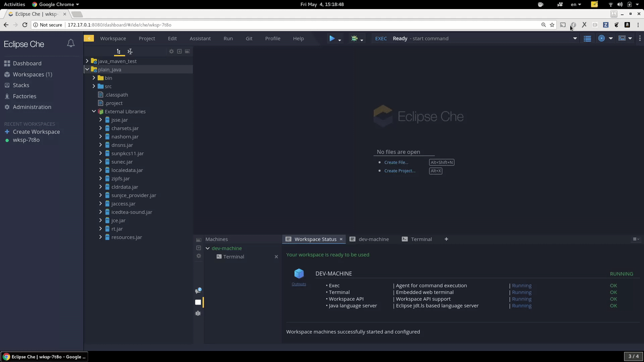The width and height of the screenshot is (644, 362).
Task: Click the yellow collapse navbar arrow button
Action: tap(89, 38)
